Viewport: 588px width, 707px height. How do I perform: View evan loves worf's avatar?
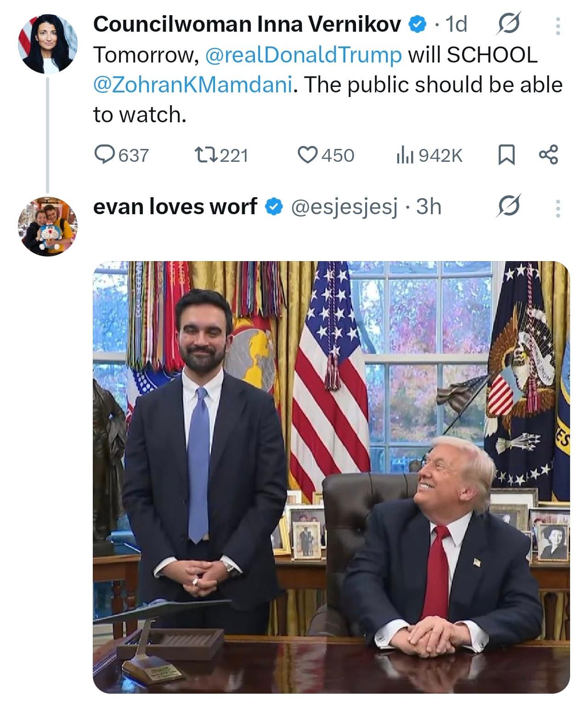(47, 226)
